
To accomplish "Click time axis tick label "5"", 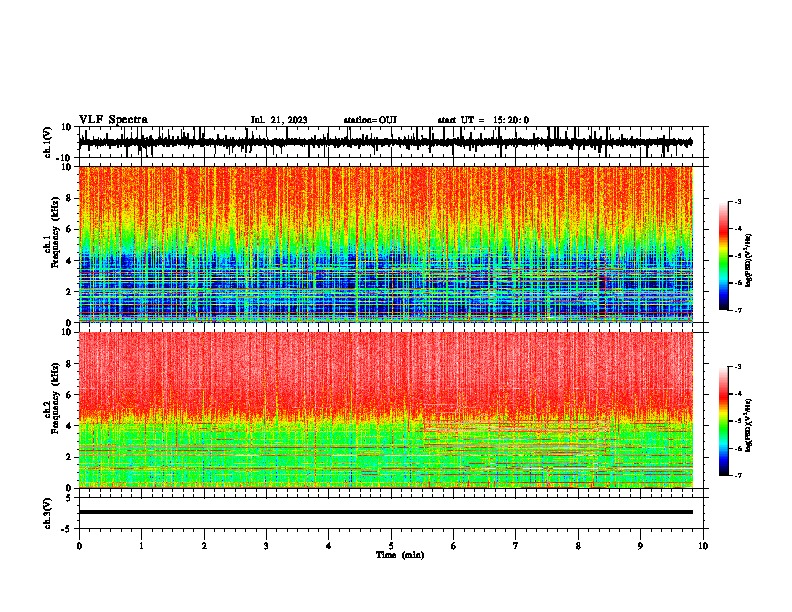I will click(x=391, y=546).
